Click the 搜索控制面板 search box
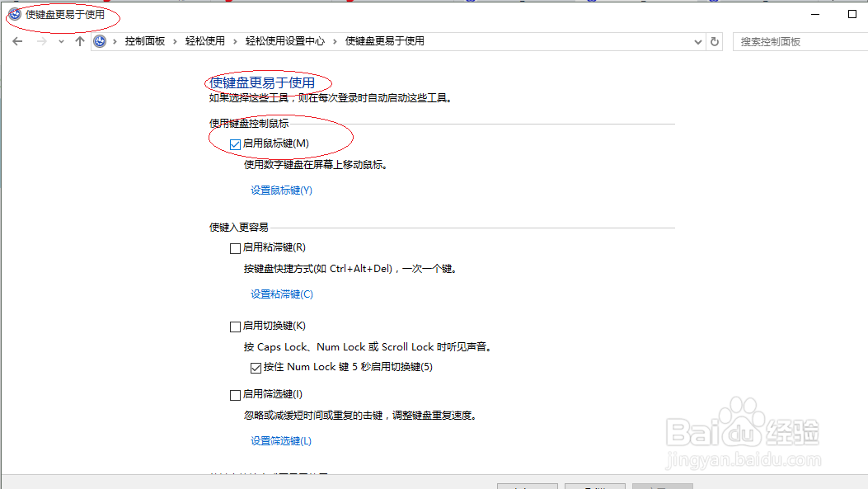The image size is (868, 489). (795, 40)
